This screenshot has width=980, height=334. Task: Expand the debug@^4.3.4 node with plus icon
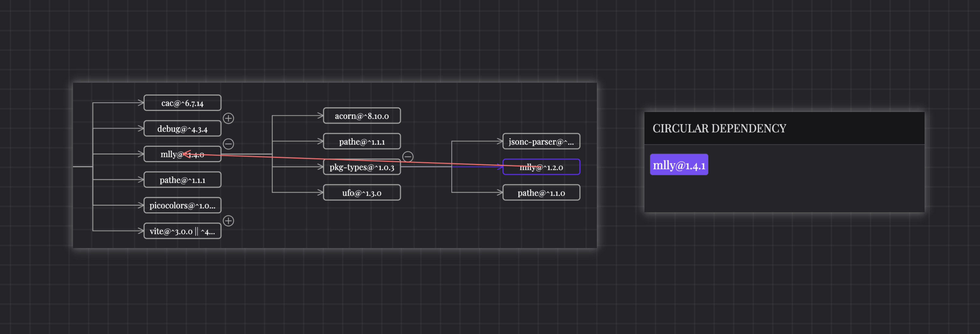[228, 118]
